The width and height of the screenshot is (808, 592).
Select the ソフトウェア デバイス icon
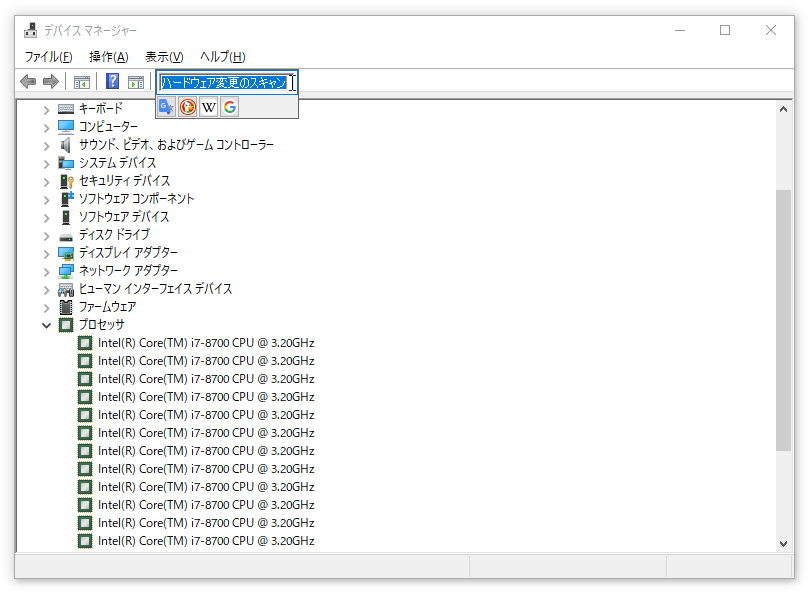(x=66, y=217)
